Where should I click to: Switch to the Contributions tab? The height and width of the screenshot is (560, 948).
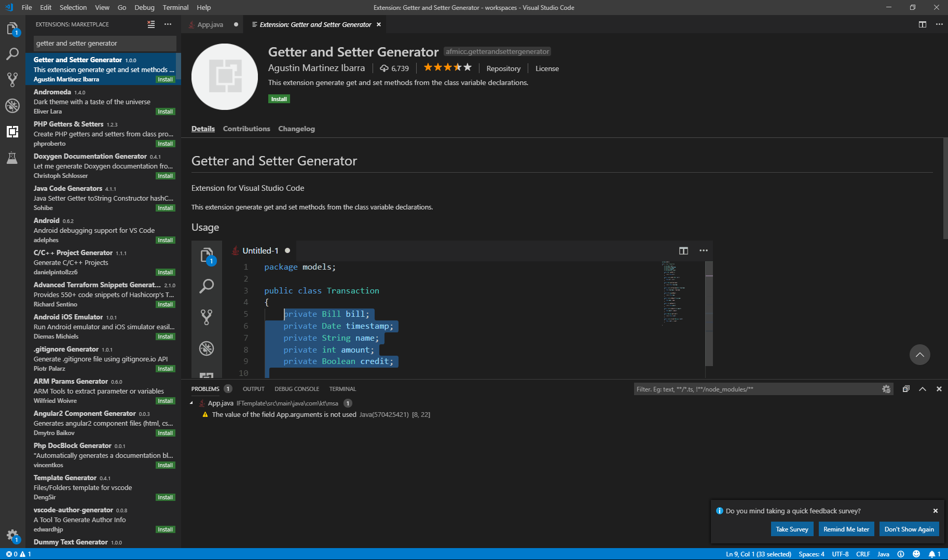[246, 129]
